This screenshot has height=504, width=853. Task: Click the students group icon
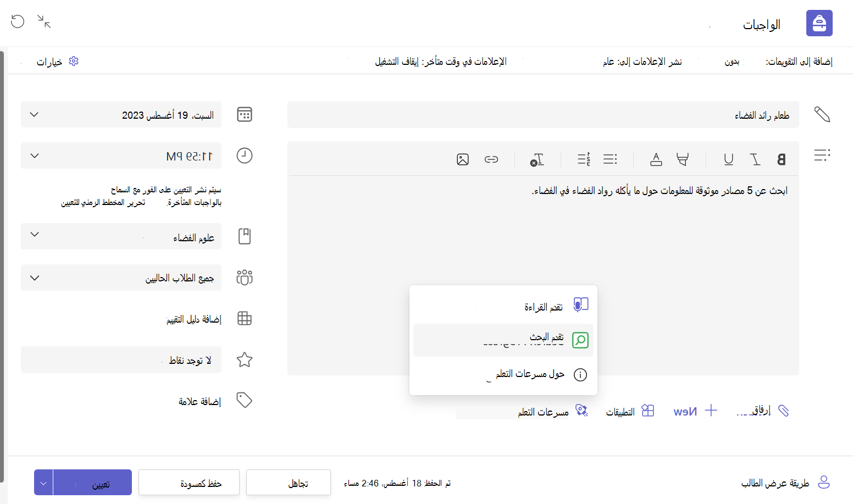(x=245, y=278)
